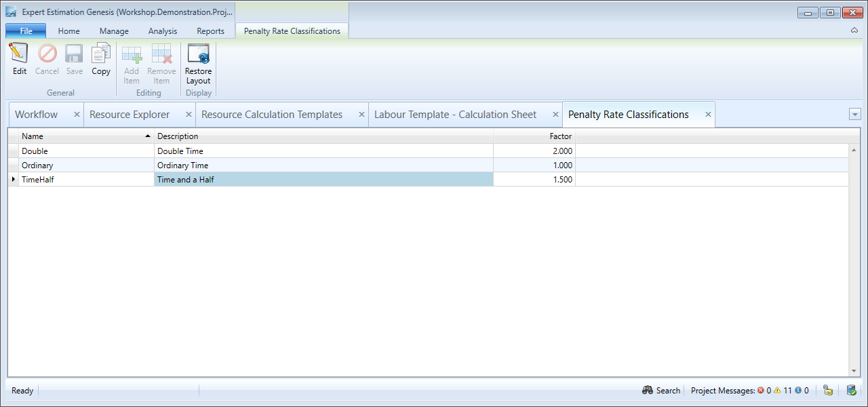Viewport: 868px width, 407px height.
Task: Click the lock icon in status bar
Action: tap(827, 391)
